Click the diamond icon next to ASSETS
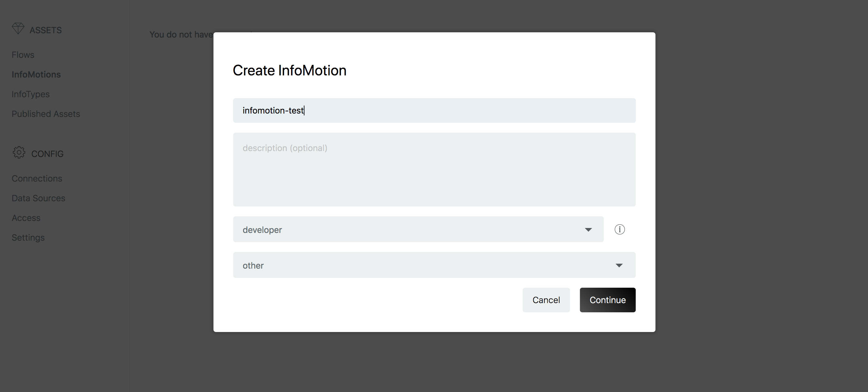This screenshot has height=392, width=868. (x=18, y=29)
